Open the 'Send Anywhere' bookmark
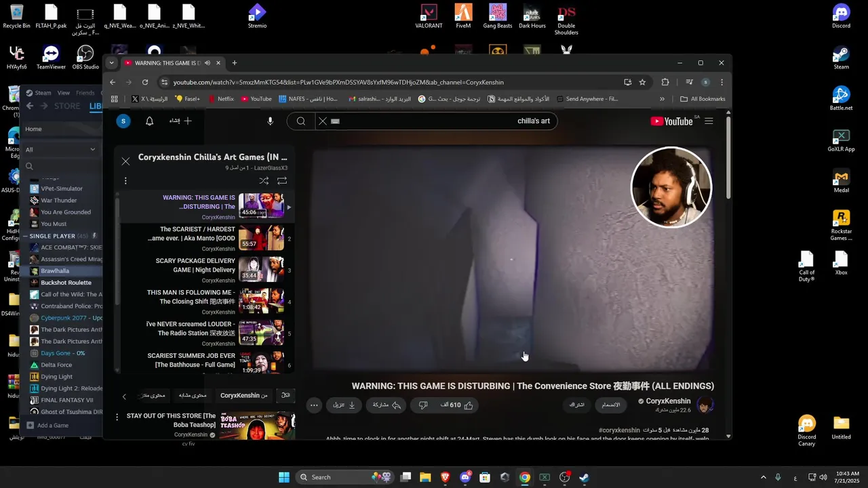 (x=587, y=99)
